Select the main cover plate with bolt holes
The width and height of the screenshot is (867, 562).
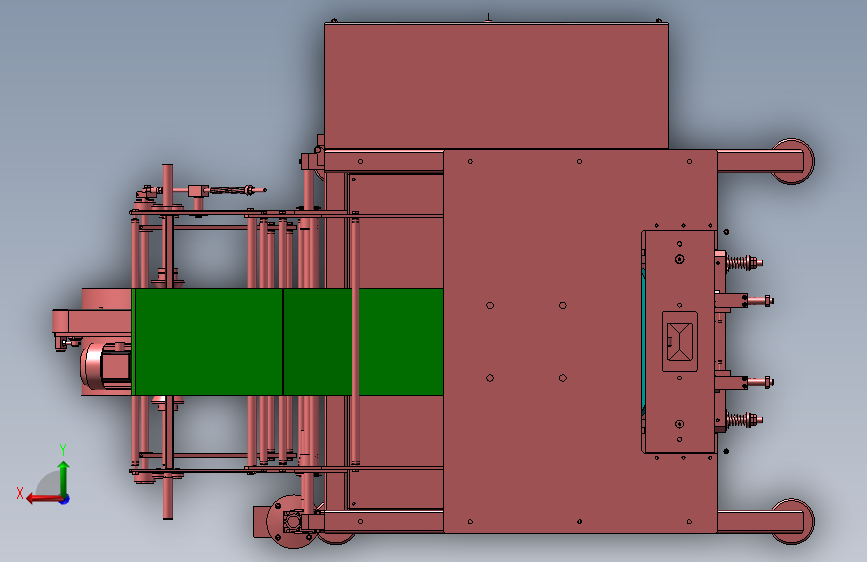[x=580, y=341]
